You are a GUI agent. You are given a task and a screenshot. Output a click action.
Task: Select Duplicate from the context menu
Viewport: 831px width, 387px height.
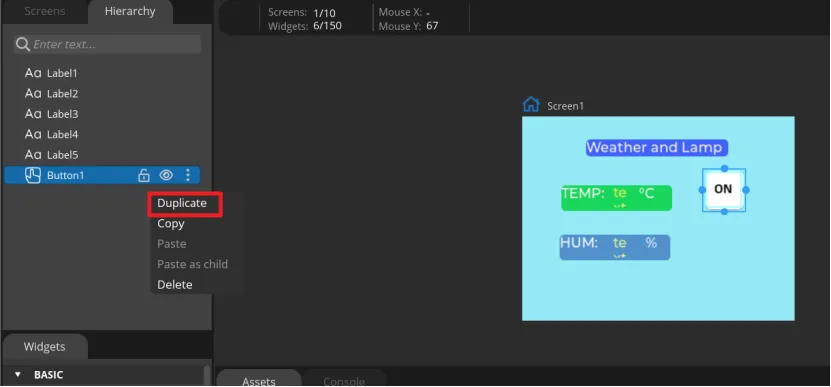click(182, 203)
